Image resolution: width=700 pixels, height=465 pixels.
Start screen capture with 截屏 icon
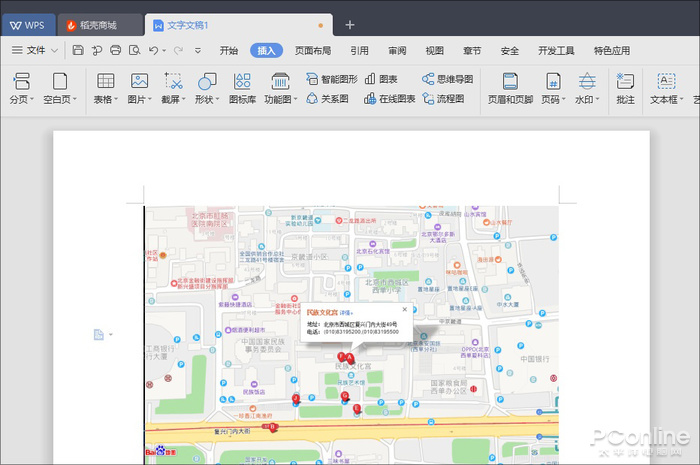tap(173, 88)
